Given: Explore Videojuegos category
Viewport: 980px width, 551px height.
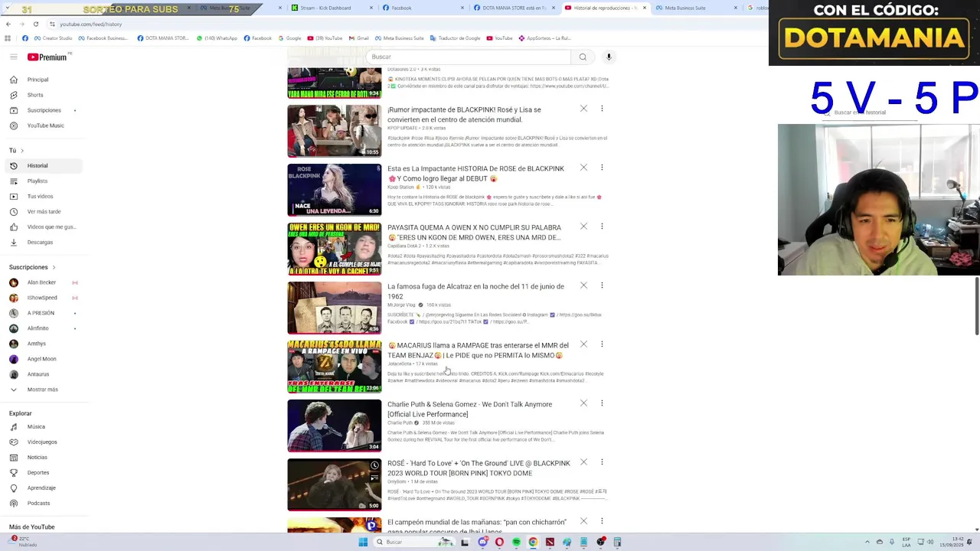Looking at the screenshot, I should tap(42, 442).
